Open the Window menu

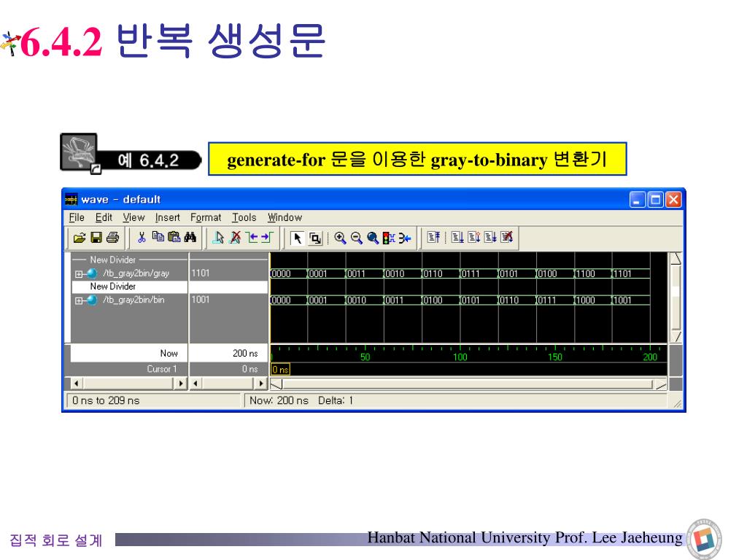tap(285, 217)
